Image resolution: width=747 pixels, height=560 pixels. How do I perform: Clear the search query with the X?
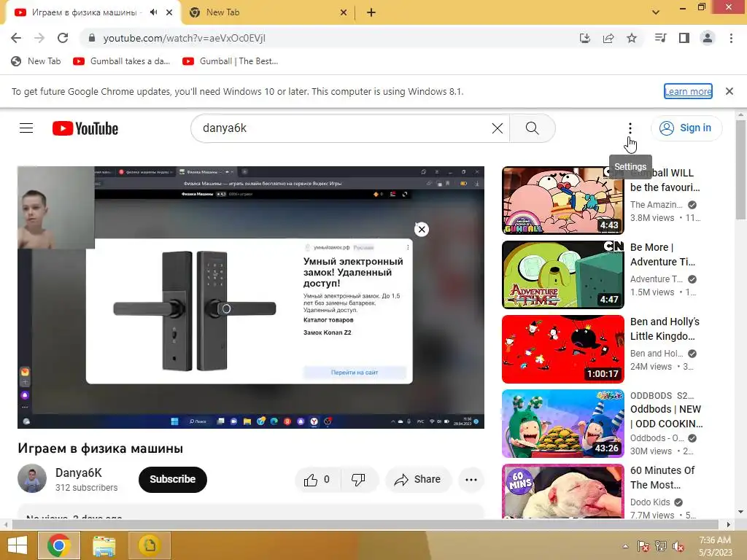[x=498, y=128]
